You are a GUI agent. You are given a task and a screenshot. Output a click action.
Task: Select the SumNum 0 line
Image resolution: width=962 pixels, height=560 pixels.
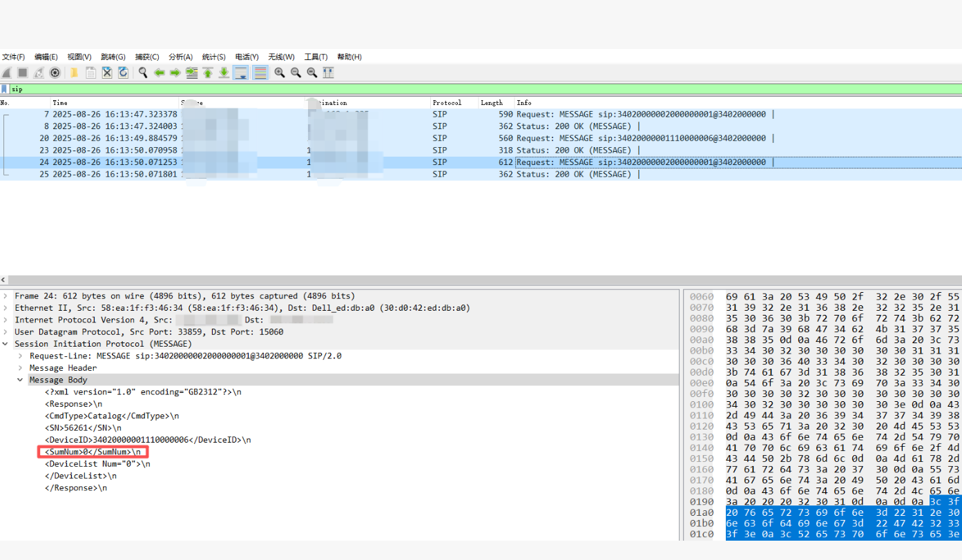pos(93,452)
